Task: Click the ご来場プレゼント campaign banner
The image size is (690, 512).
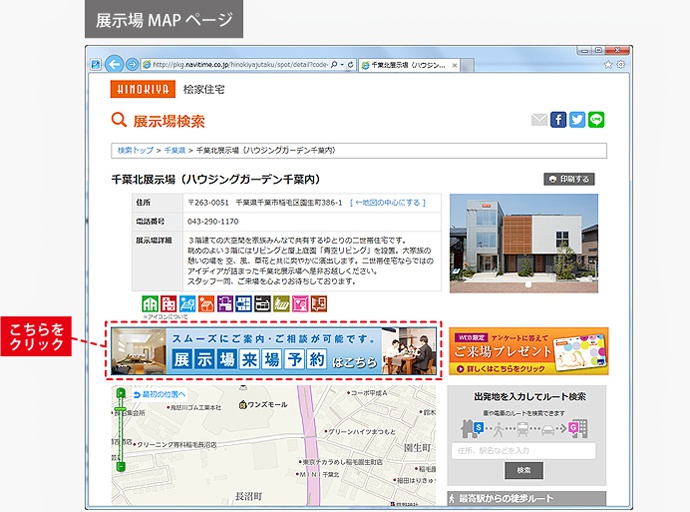Action: (x=527, y=351)
